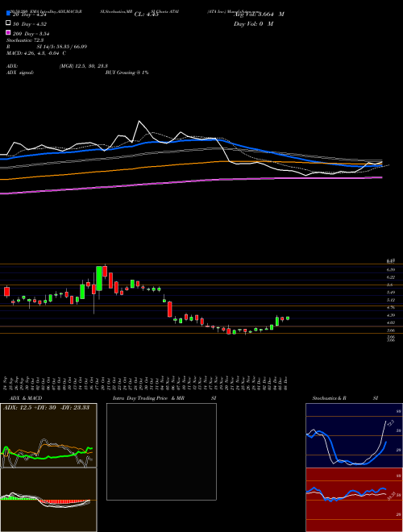The width and height of the screenshot is (403, 532).
Task: Click the 'Avg Vol: 3.664 M' value
Action: point(259,15)
